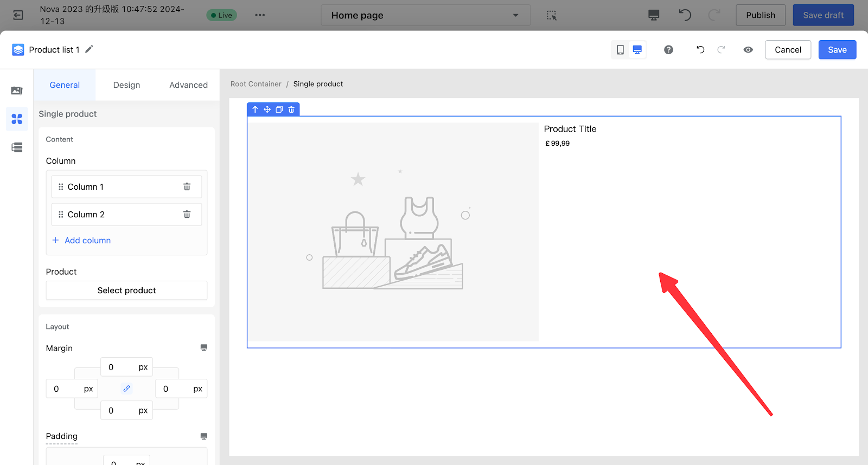Open the help question mark icon
The height and width of the screenshot is (465, 868).
668,50
